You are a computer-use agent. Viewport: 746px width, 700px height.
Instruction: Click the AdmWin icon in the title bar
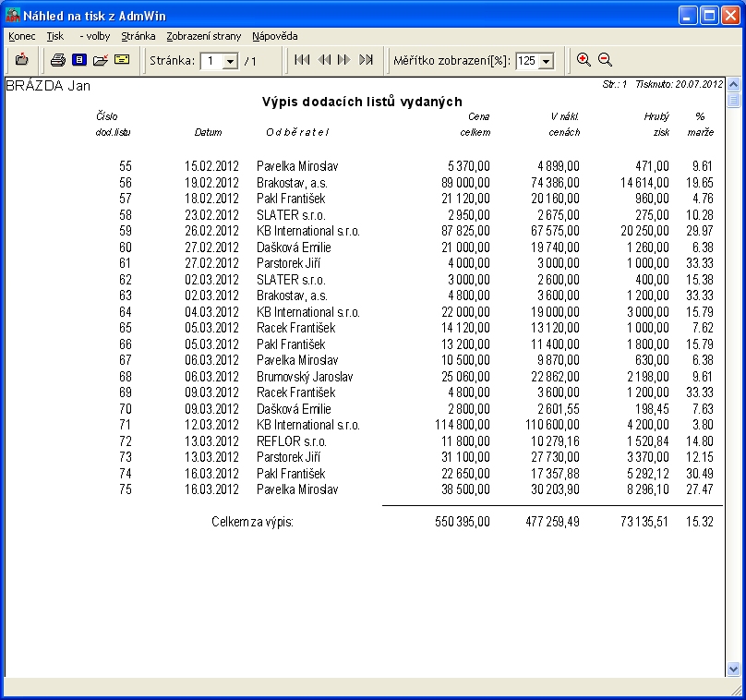[x=12, y=16]
